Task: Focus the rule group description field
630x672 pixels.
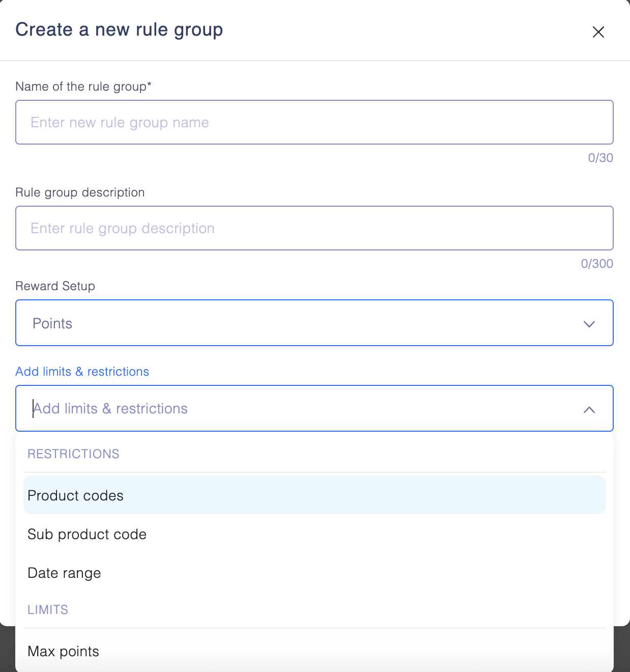Action: [314, 228]
